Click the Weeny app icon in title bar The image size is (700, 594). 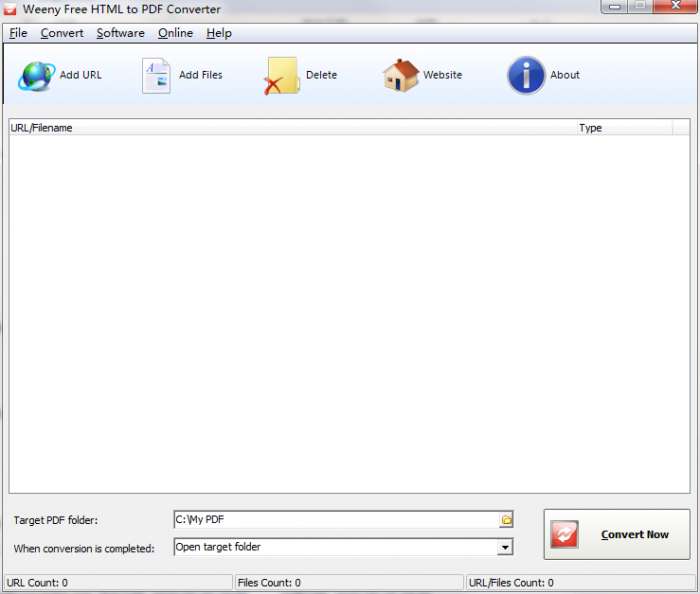(10, 9)
